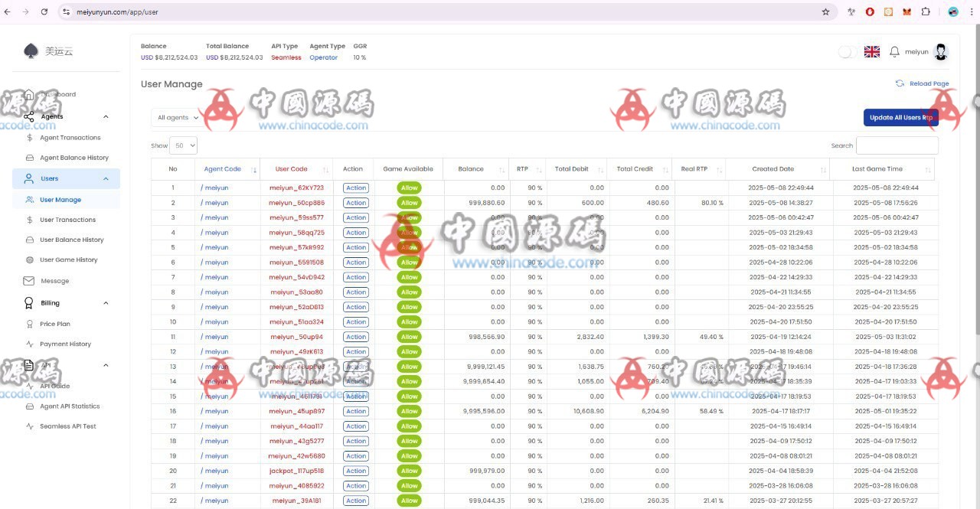Open the user avatar profile icon
Image resolution: width=980 pixels, height=509 pixels.
[x=941, y=52]
